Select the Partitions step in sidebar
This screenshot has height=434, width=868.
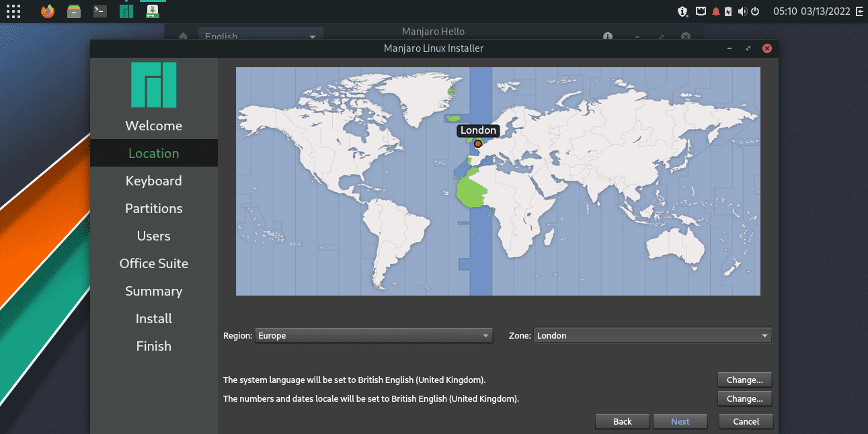(153, 208)
